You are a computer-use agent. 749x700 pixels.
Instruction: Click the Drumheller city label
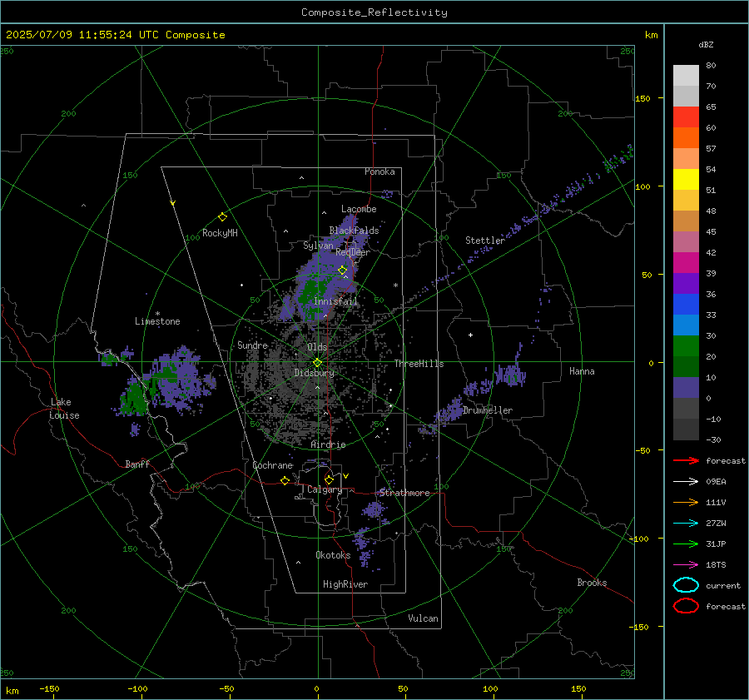coord(488,410)
